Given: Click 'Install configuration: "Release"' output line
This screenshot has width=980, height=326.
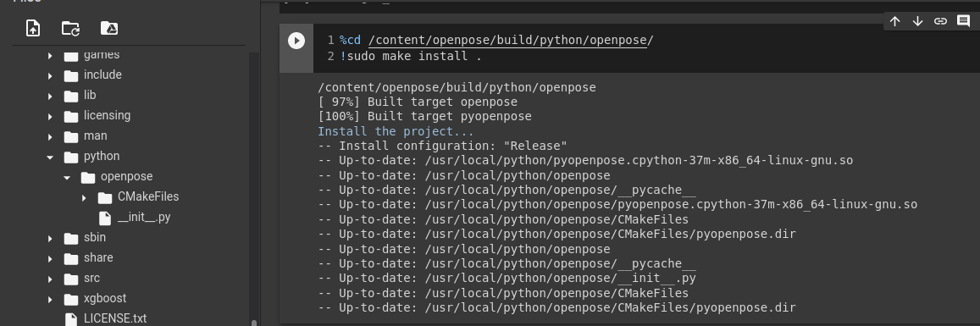Looking at the screenshot, I should coord(442,146).
